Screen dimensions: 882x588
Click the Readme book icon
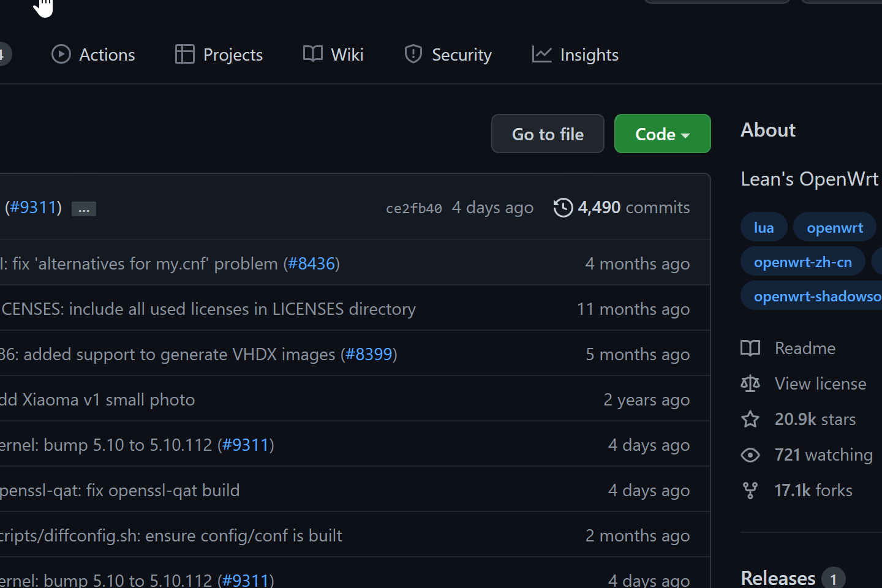tap(750, 348)
